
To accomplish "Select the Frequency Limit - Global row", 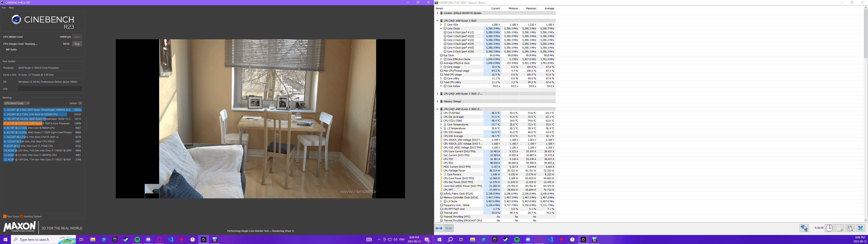I will point(495,205).
